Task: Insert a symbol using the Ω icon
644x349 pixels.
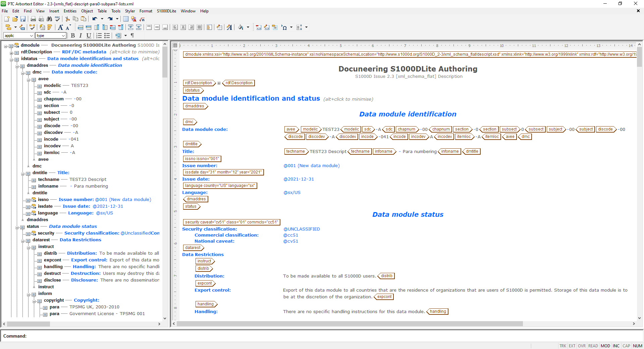Action: [284, 28]
